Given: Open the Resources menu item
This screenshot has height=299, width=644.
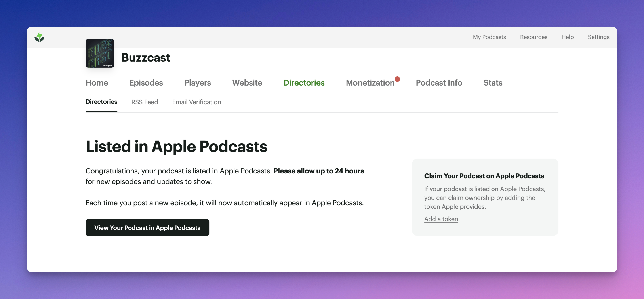Looking at the screenshot, I should pos(533,37).
